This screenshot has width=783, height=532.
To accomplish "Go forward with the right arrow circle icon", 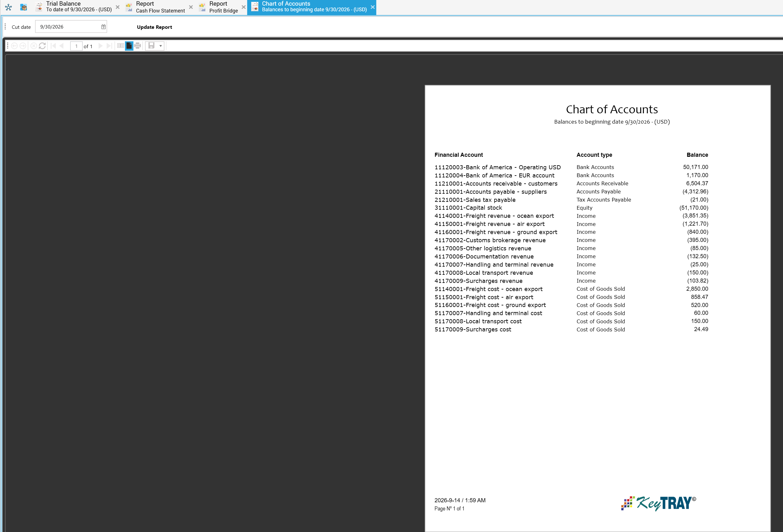I will click(x=23, y=46).
